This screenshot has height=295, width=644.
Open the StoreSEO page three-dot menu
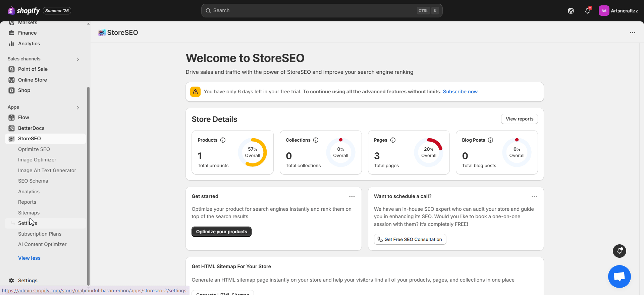(632, 33)
